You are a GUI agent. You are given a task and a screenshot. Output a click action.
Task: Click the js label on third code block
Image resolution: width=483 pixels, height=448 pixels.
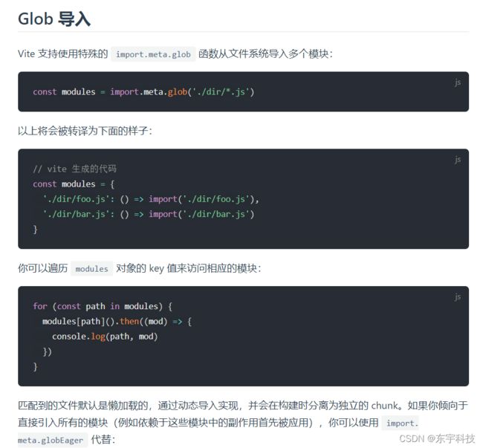click(458, 297)
